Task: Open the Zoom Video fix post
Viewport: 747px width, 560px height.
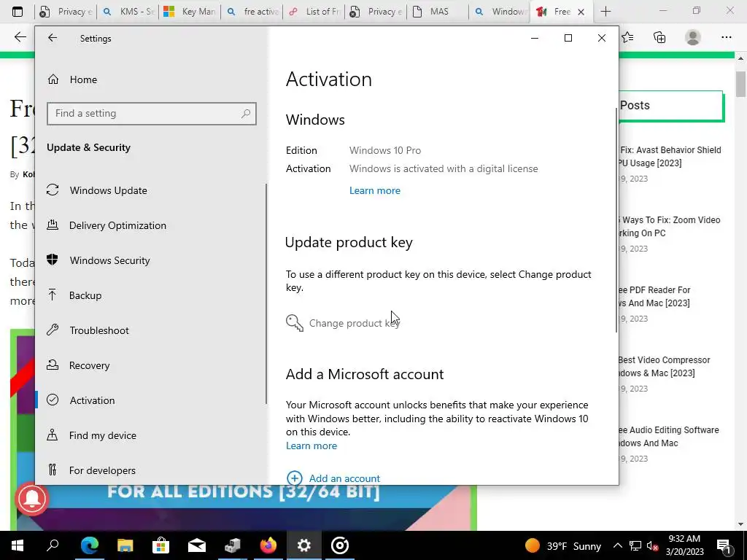Action: (670, 226)
